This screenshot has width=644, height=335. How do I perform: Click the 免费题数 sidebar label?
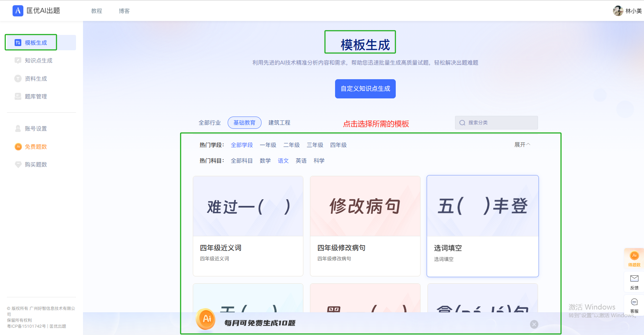tap(36, 147)
